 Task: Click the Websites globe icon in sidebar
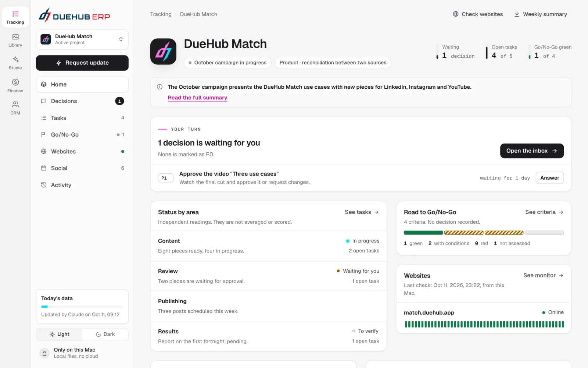click(x=44, y=151)
